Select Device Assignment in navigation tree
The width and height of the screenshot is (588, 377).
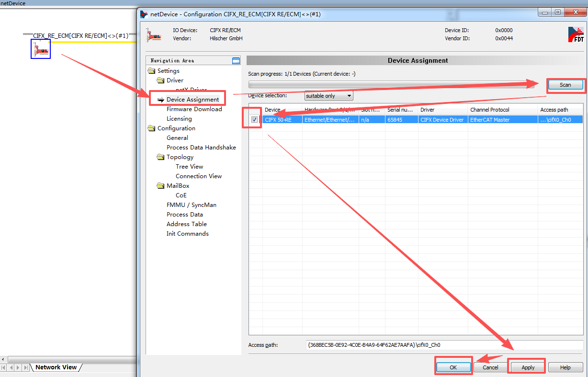tap(192, 100)
